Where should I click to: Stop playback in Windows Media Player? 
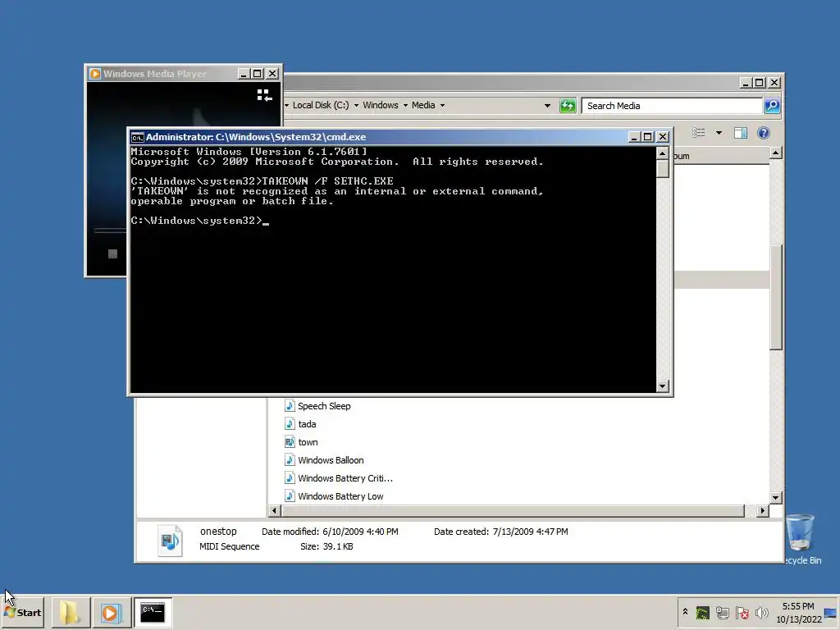tap(112, 254)
